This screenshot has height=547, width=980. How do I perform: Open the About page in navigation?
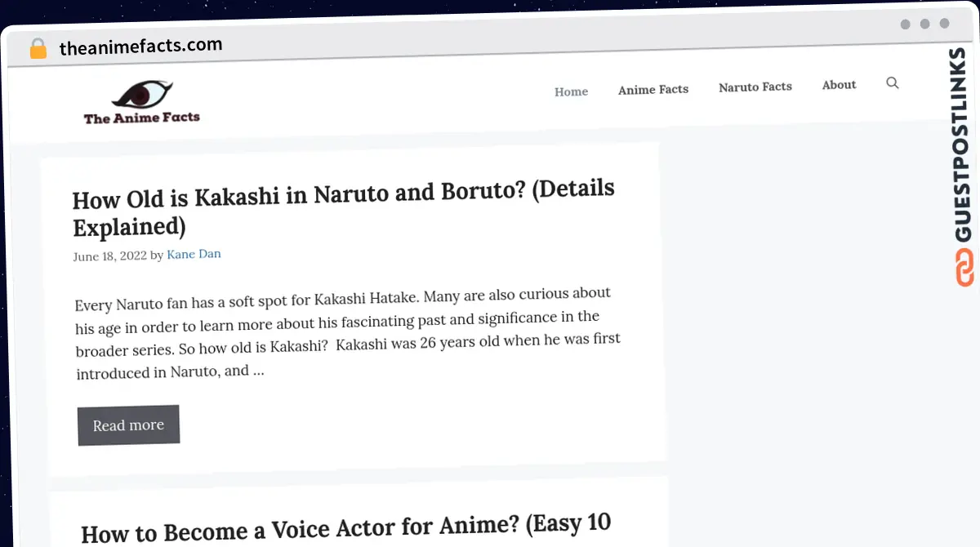[839, 85]
